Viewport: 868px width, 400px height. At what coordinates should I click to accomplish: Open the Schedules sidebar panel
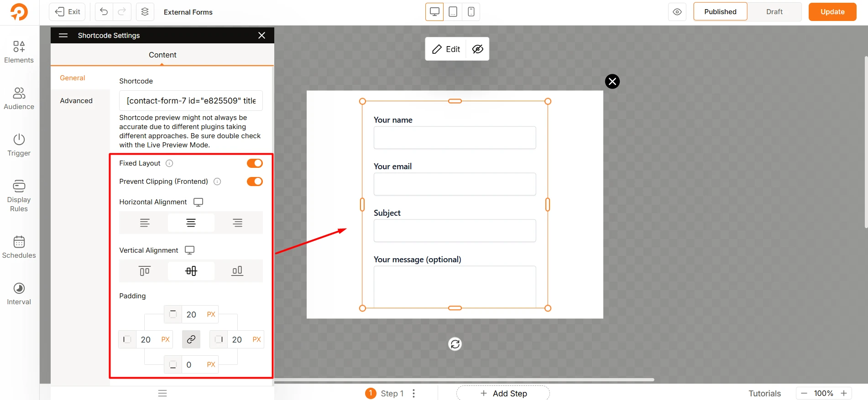(x=19, y=247)
